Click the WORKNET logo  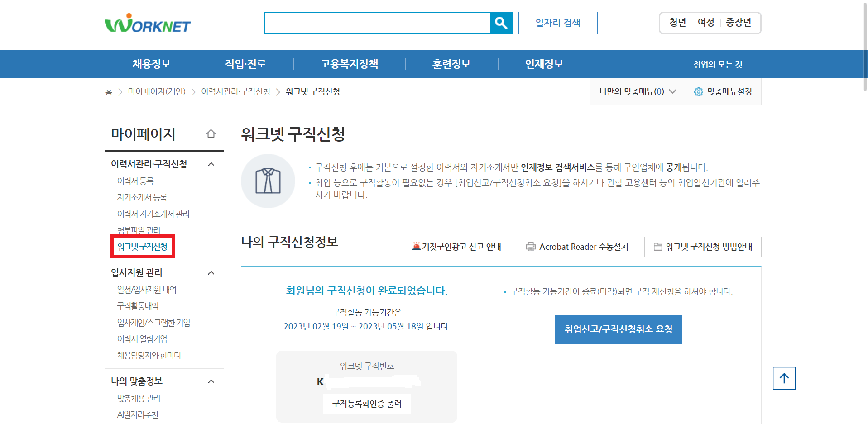(148, 23)
